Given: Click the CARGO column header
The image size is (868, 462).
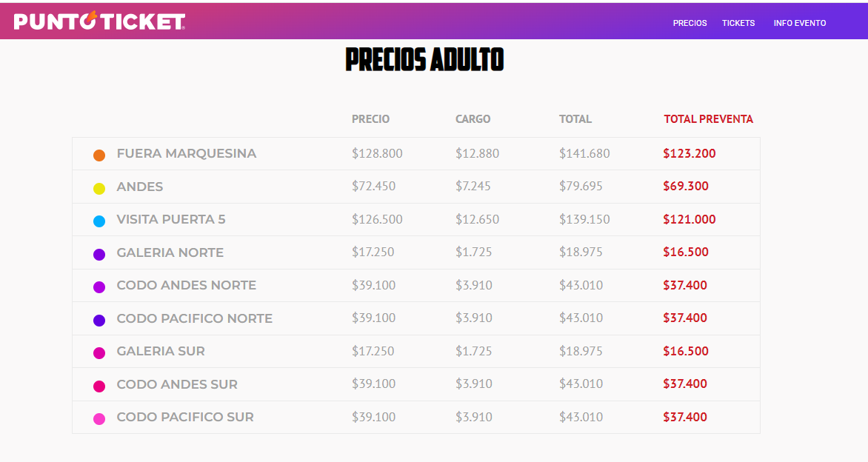Looking at the screenshot, I should [473, 118].
